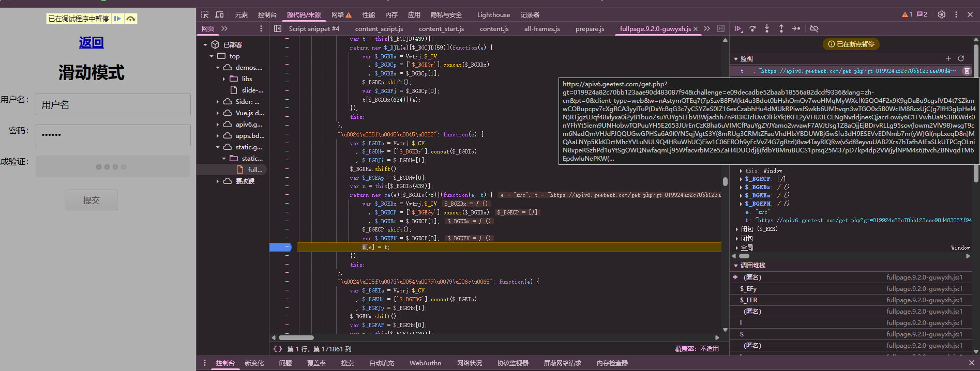The image size is (980, 371).
Task: Toggle the active breakpoint marker in gutter
Action: pos(281,247)
